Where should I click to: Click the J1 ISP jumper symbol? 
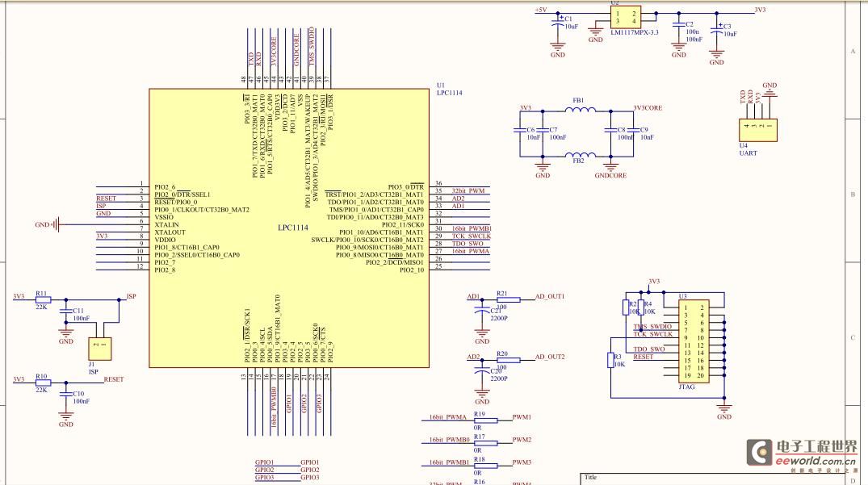[99, 349]
